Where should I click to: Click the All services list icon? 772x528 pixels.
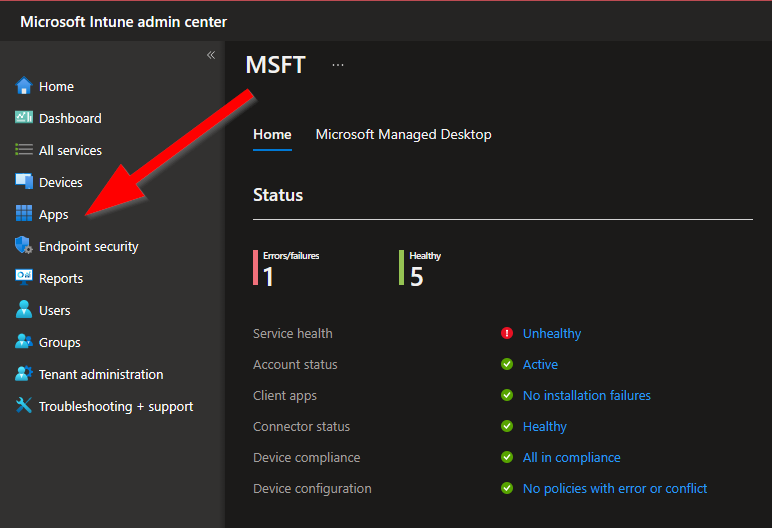pos(24,149)
